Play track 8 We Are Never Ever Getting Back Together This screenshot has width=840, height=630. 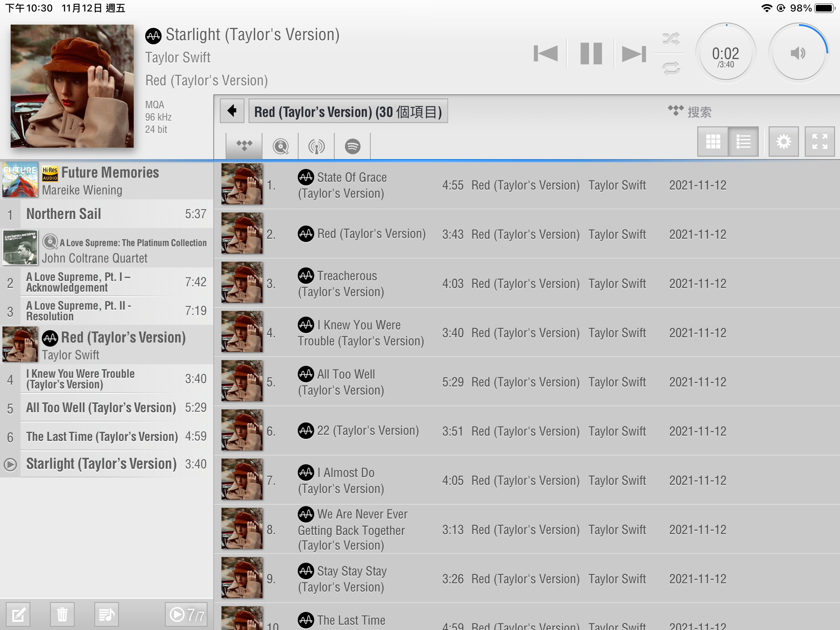point(527,529)
